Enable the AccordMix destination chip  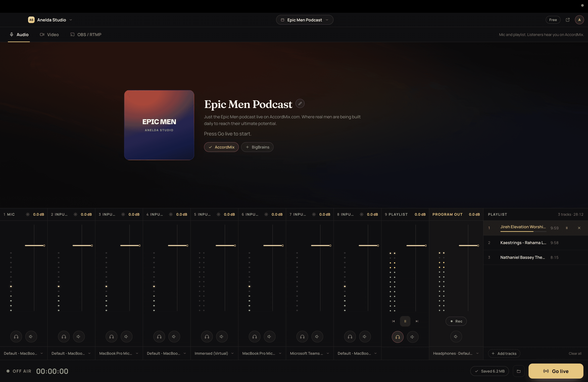tap(221, 147)
